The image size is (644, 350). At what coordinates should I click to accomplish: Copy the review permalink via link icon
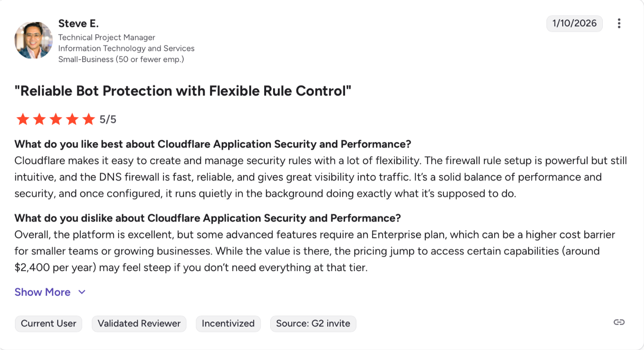(619, 322)
